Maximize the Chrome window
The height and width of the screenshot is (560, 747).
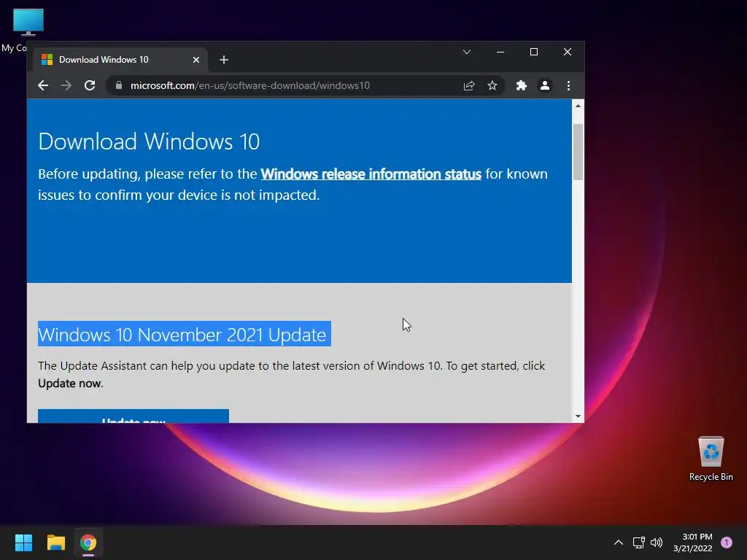[x=534, y=52]
